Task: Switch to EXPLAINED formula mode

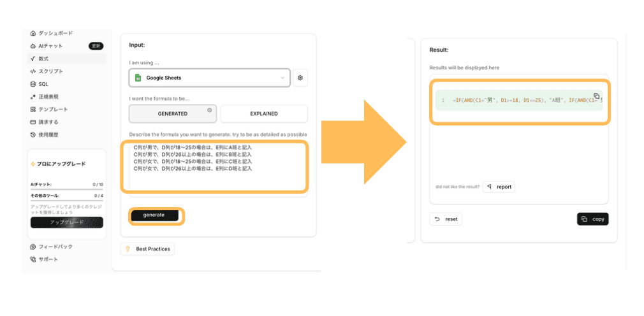Action: (x=263, y=114)
